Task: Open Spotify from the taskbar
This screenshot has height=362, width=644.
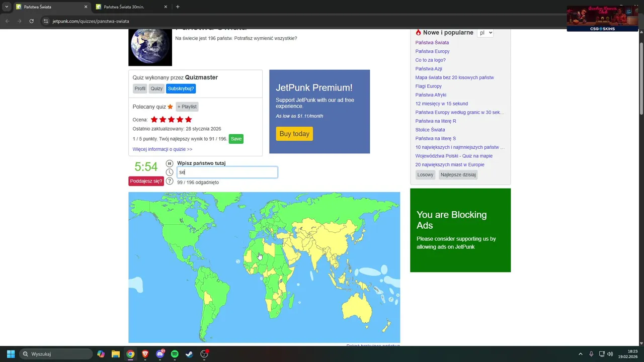Action: click(x=175, y=354)
